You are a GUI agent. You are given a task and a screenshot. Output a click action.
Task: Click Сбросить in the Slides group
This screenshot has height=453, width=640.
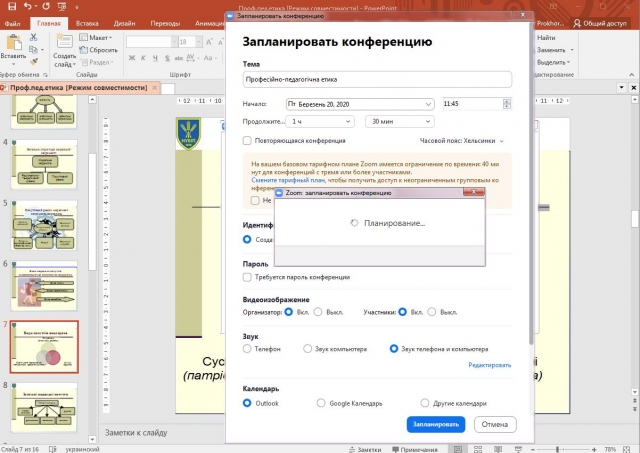(x=99, y=50)
